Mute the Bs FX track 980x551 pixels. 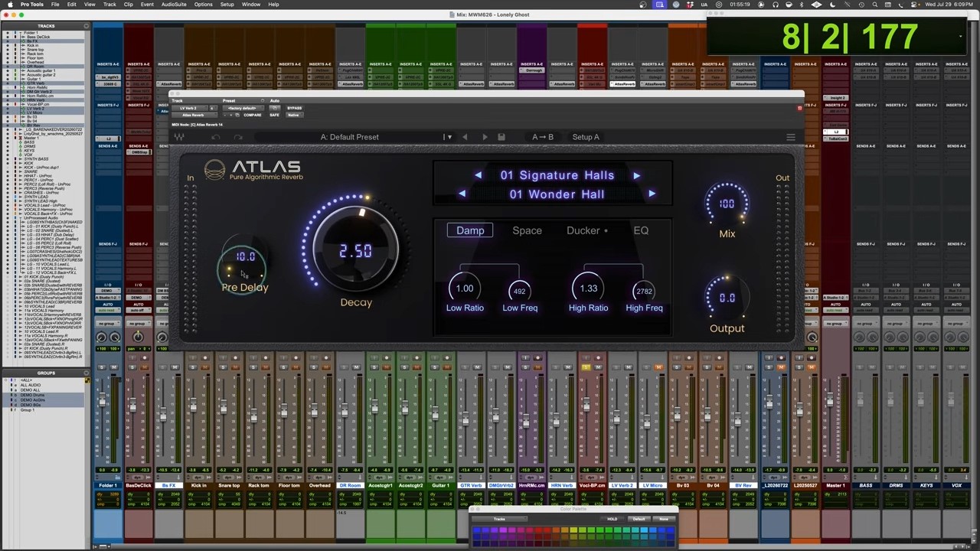175,367
